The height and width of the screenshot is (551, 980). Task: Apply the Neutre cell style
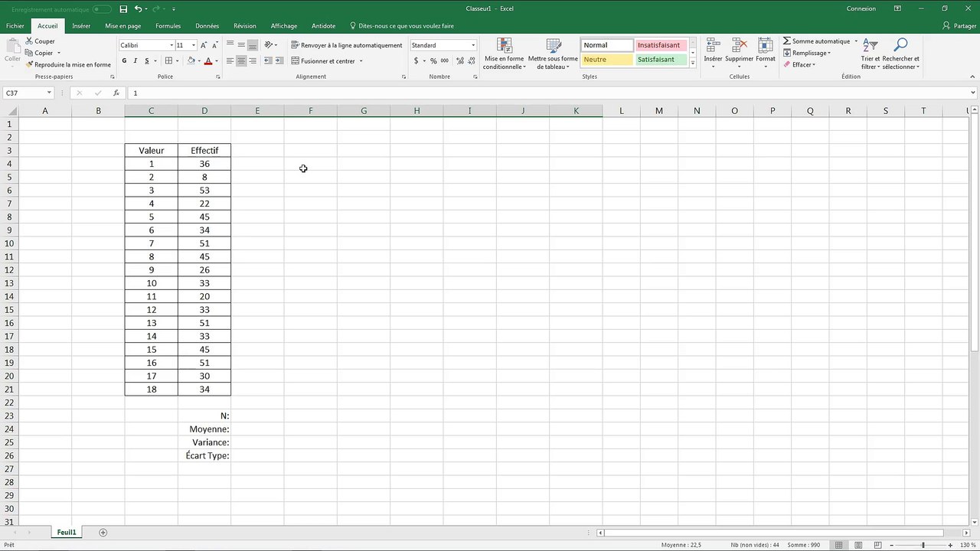pyautogui.click(x=607, y=60)
